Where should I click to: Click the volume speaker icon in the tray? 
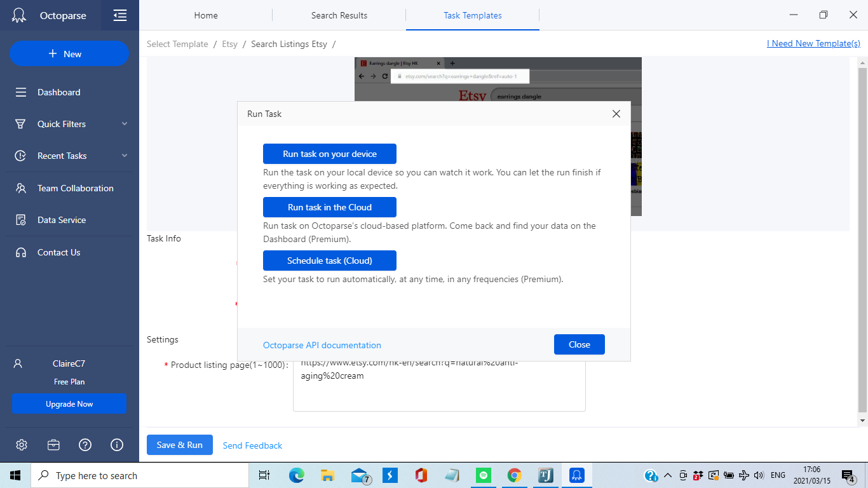(758, 475)
